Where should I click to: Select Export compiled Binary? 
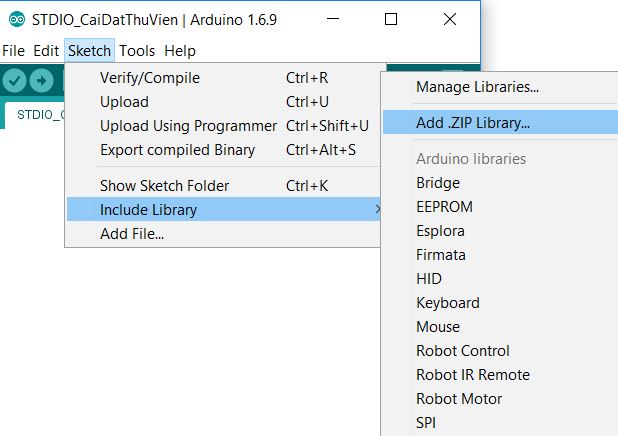tap(223, 150)
